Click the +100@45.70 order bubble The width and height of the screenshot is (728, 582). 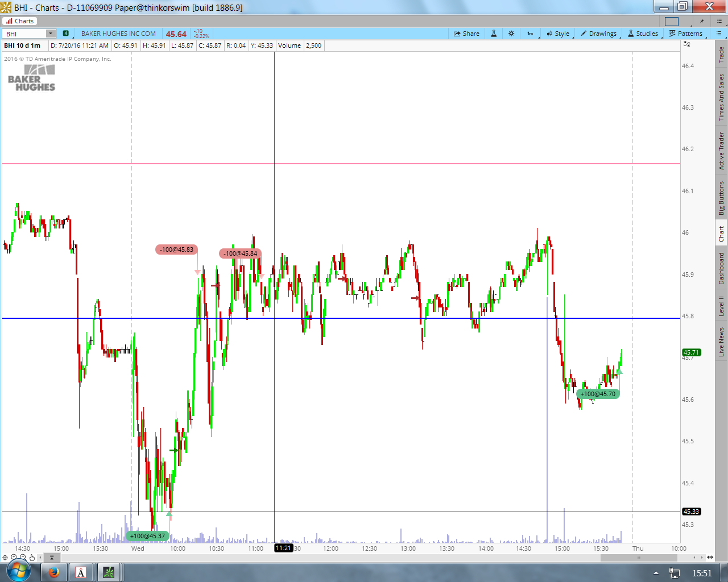598,394
